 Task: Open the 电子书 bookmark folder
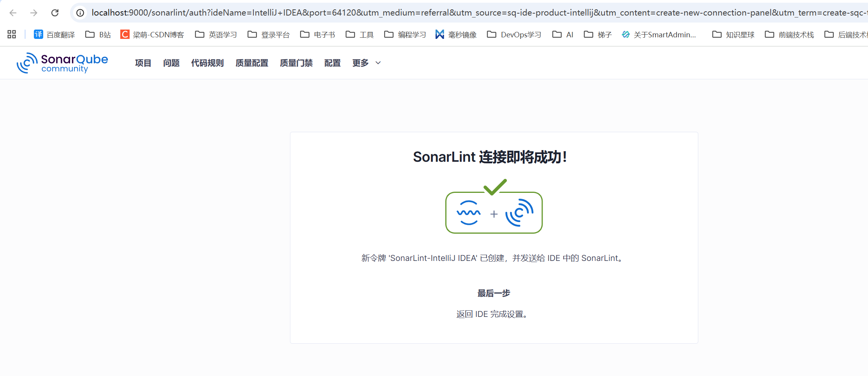tap(318, 35)
